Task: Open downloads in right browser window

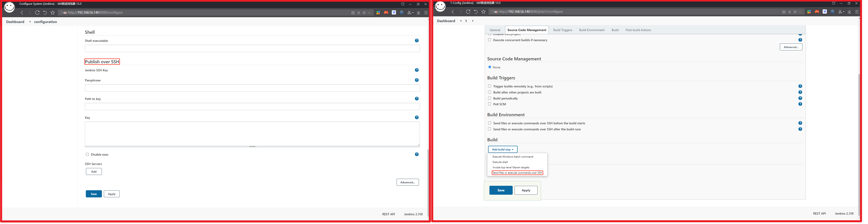Action: click(849, 11)
